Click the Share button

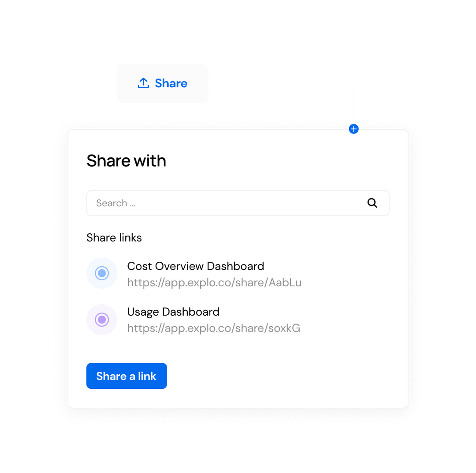(163, 83)
